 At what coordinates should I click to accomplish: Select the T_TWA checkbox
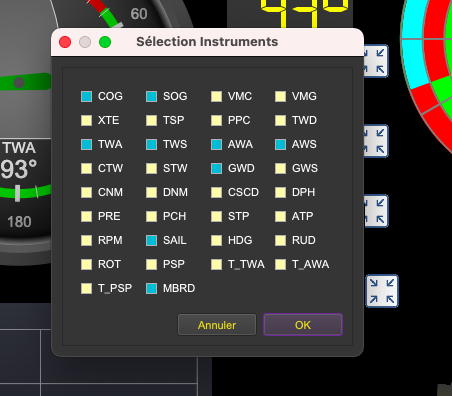click(x=217, y=264)
